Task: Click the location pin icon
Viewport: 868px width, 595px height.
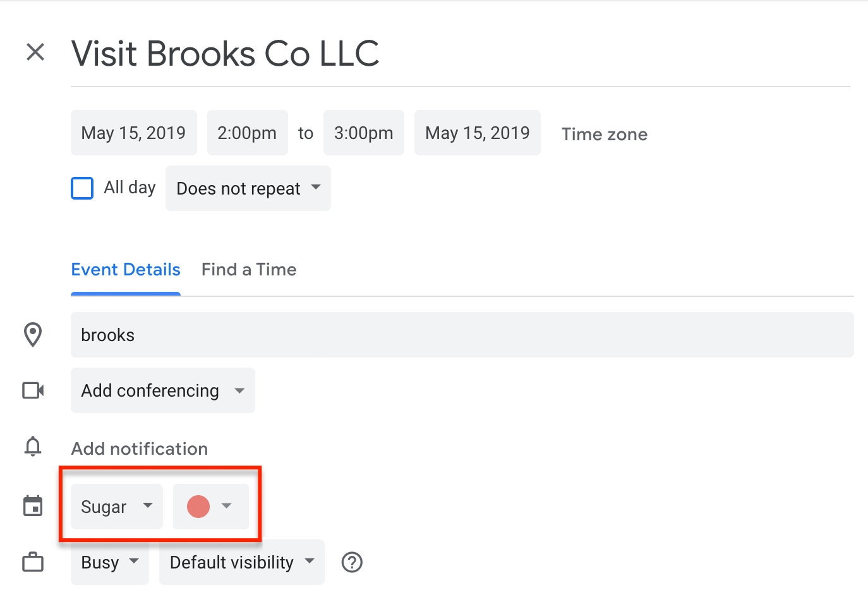Action: coord(33,335)
